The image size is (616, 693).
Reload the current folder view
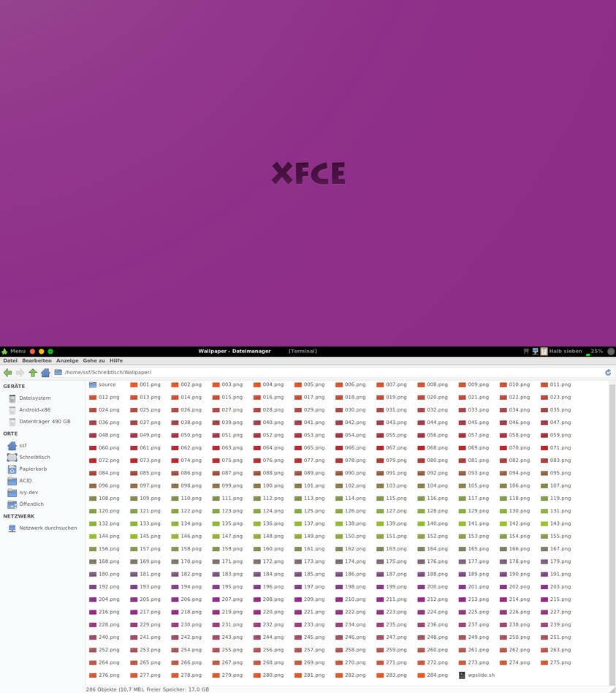(607, 372)
